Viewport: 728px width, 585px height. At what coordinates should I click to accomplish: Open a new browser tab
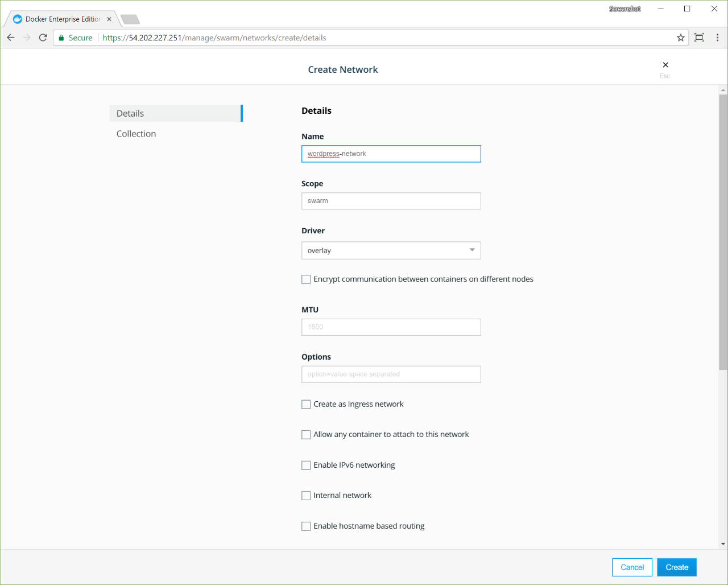point(130,19)
